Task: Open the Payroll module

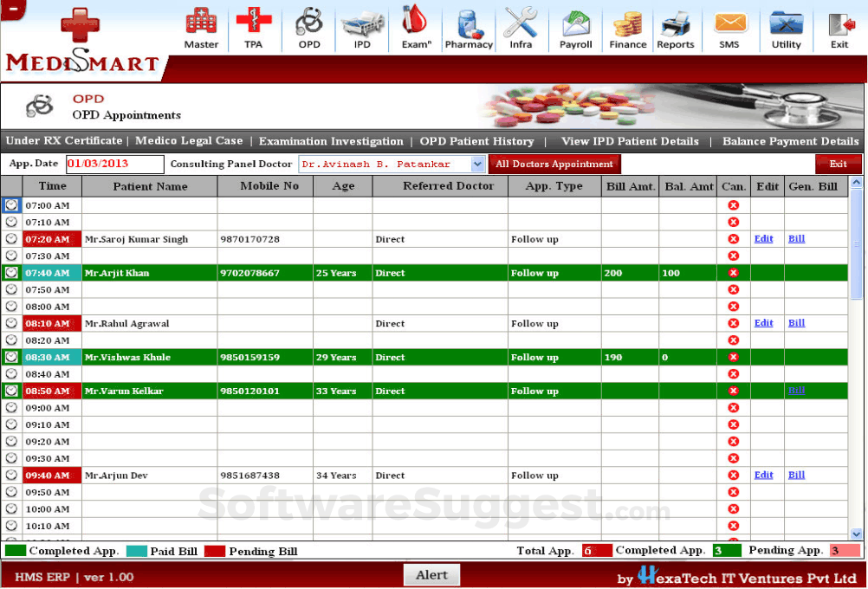Action: pyautogui.click(x=575, y=28)
